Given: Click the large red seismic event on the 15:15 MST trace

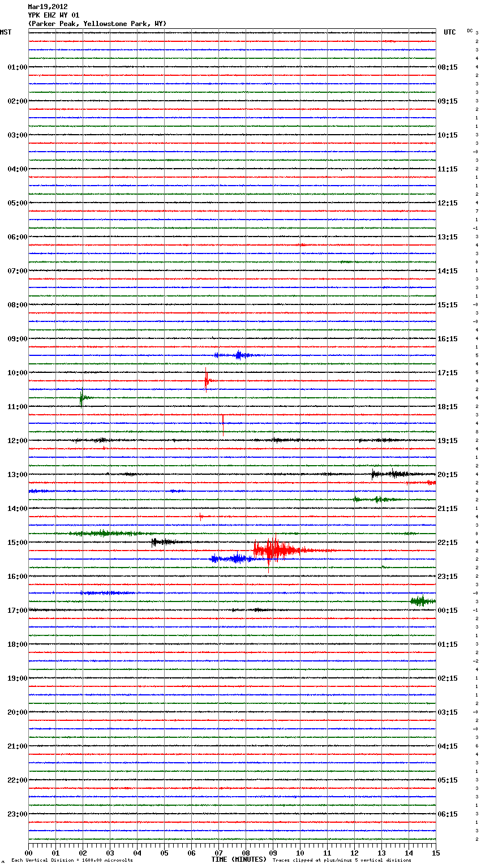Looking at the screenshot, I should (x=280, y=550).
